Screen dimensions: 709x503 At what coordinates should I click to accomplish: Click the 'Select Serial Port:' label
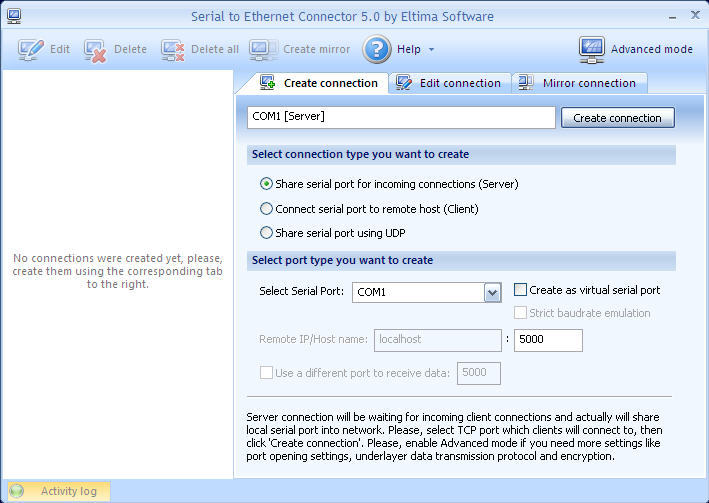pos(302,291)
